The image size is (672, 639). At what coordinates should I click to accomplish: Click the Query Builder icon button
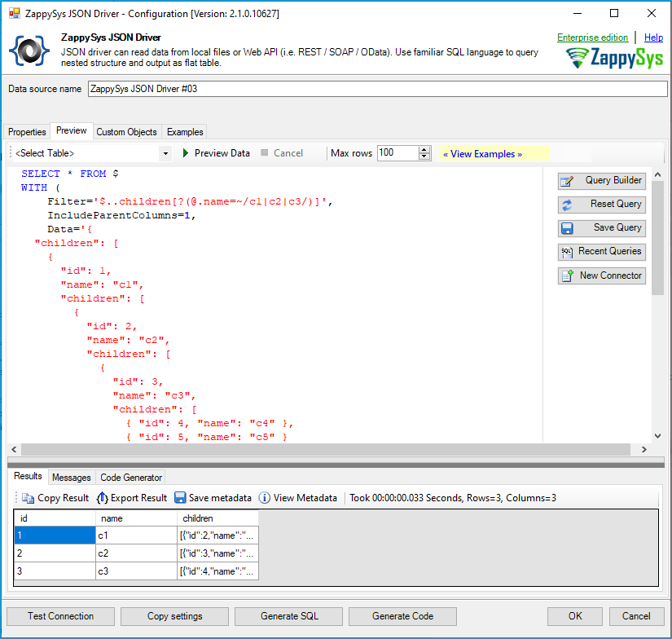[x=601, y=181]
